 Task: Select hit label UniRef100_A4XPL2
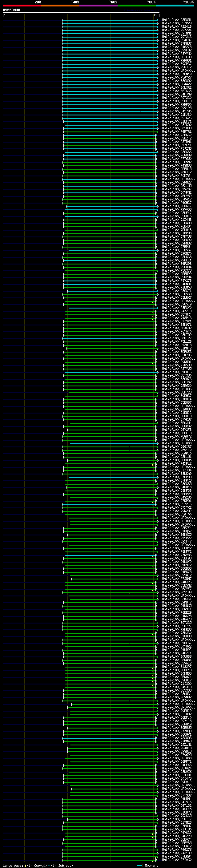pos(176,463)
